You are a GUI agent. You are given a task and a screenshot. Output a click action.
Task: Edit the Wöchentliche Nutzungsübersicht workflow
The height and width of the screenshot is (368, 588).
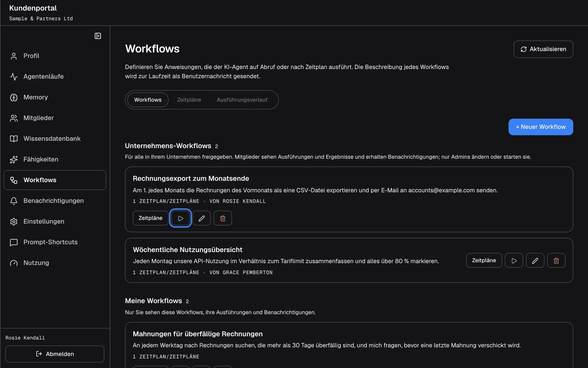coord(535,260)
